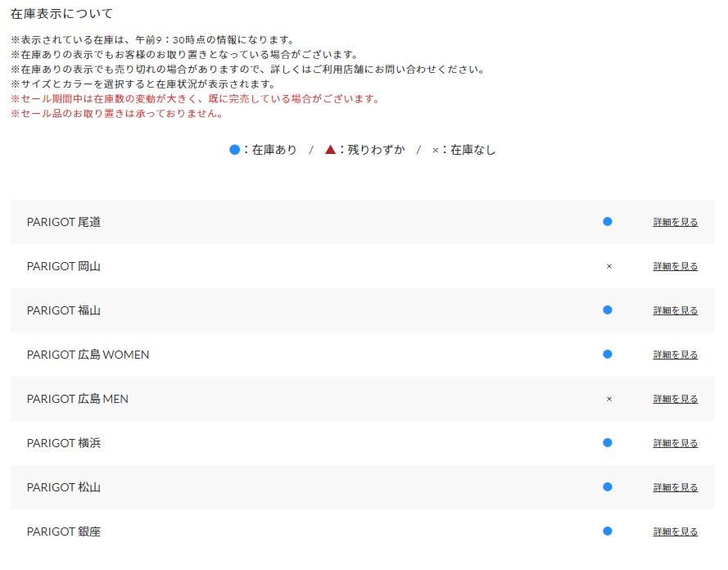Click the blue stock dot for PARIGOT 横浜

(x=608, y=443)
